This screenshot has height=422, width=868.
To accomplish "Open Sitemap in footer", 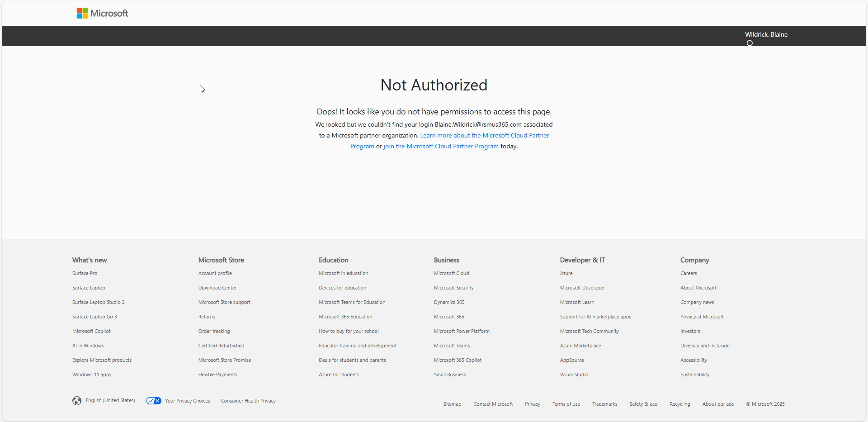I will pyautogui.click(x=452, y=404).
